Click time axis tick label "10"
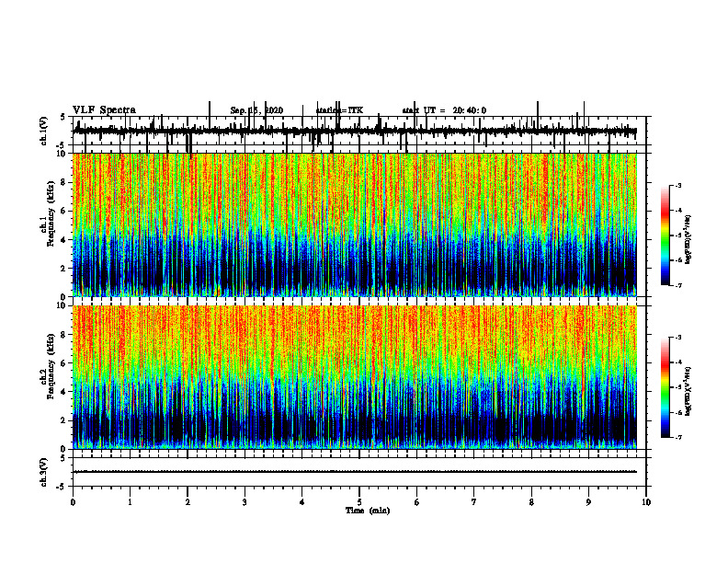The width and height of the screenshot is (728, 563). point(646,502)
